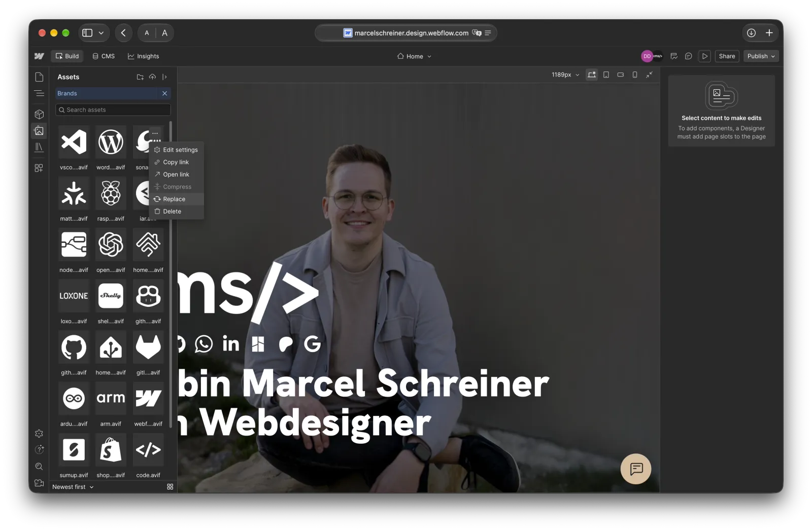Open the Apps grid-plus icon
Image resolution: width=812 pixels, height=531 pixels.
39,168
